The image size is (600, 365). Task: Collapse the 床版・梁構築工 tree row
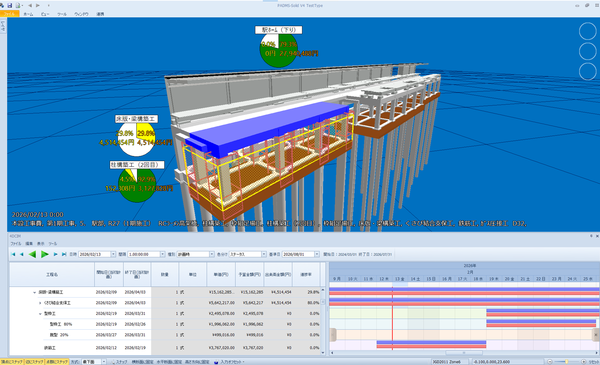pos(34,292)
